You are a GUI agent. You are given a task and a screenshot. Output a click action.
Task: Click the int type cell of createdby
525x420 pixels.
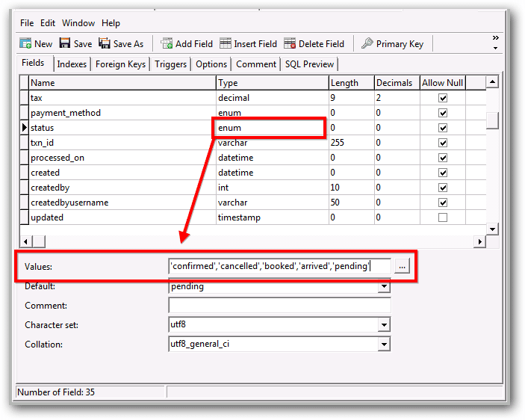pos(273,188)
